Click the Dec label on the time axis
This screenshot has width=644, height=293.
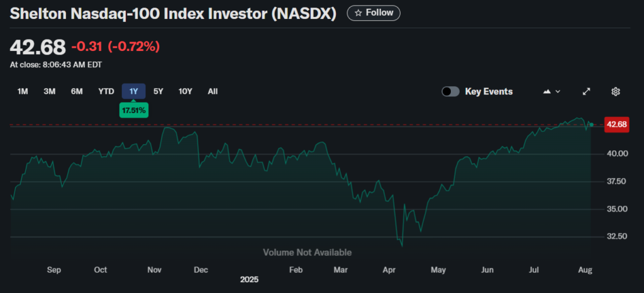201,270
